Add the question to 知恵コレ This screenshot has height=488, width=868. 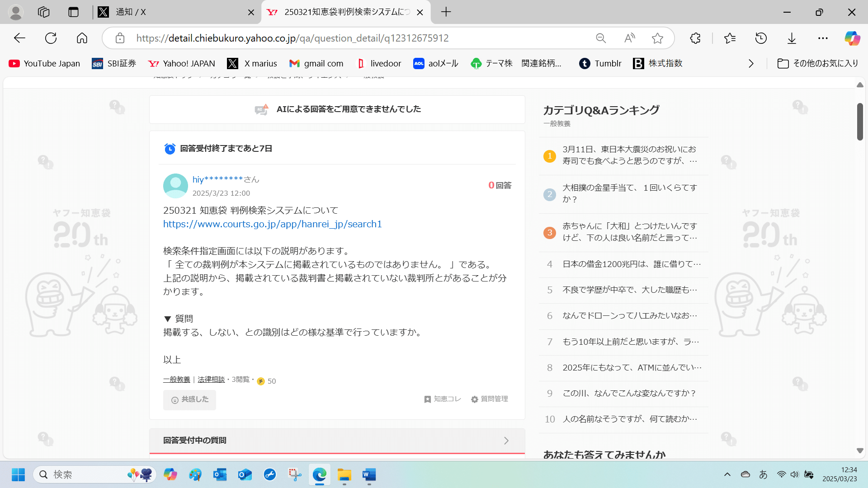442,399
